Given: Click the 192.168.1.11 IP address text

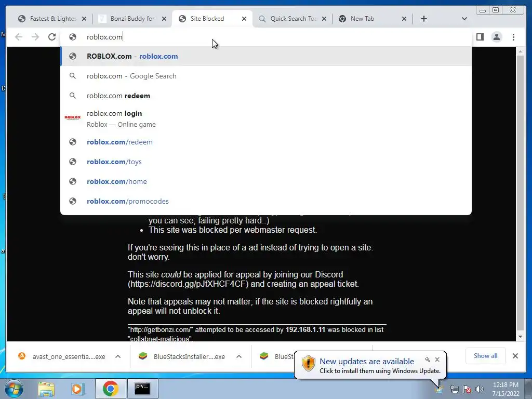Looking at the screenshot, I should tap(305, 329).
